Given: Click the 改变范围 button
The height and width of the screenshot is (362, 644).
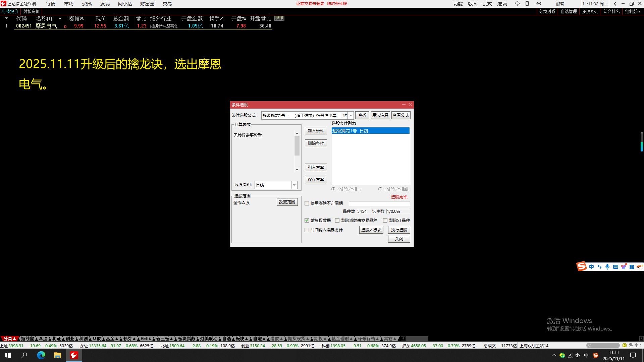Looking at the screenshot, I should tap(287, 202).
